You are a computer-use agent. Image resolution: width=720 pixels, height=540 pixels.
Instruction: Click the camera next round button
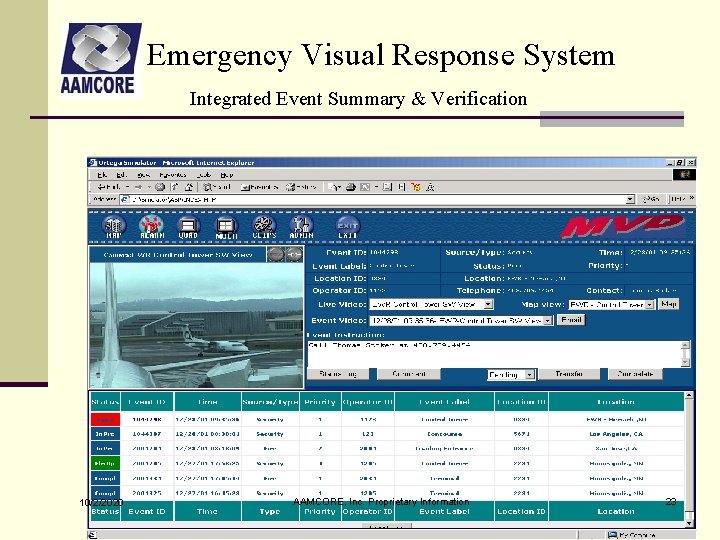(x=294, y=254)
